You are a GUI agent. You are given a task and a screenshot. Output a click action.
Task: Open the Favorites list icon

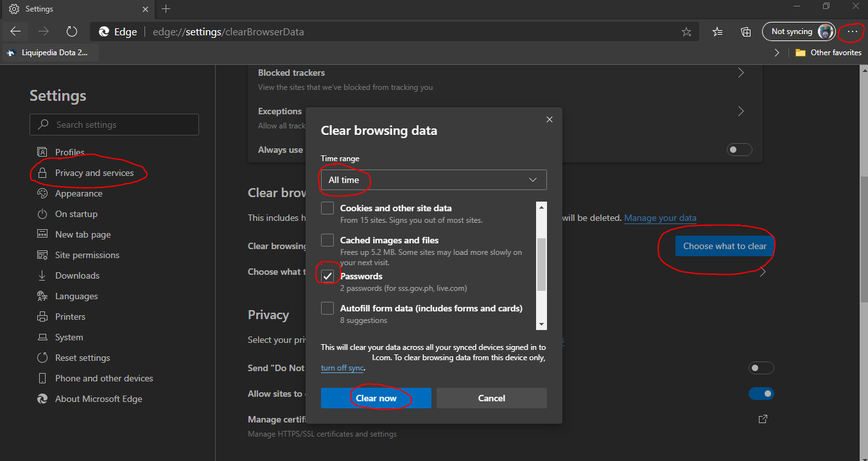(718, 31)
